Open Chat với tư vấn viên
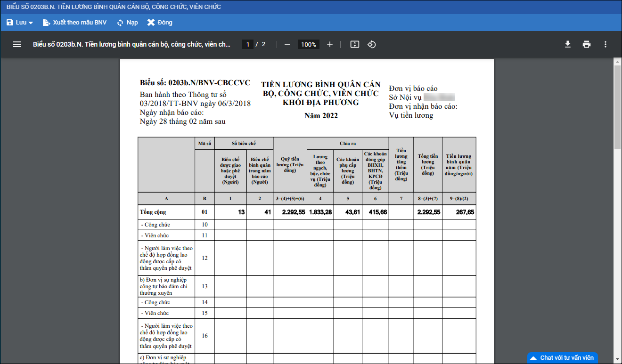Screen dimensions: 622x364 point(562,358)
